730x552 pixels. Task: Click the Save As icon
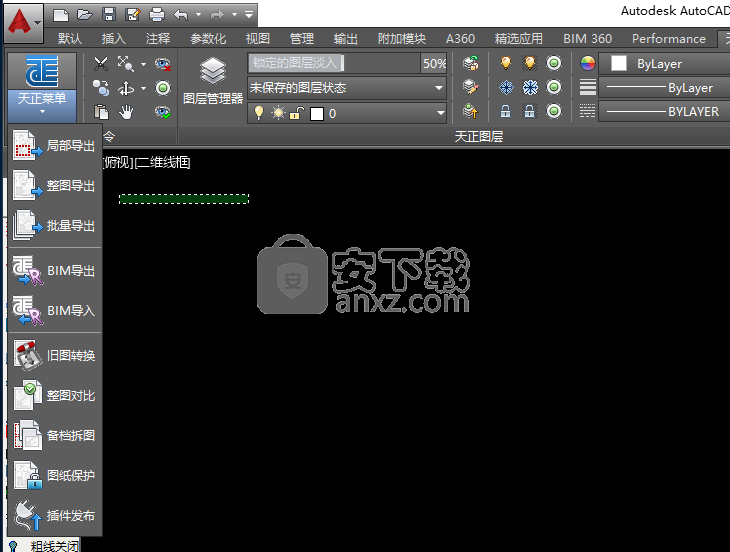point(133,15)
